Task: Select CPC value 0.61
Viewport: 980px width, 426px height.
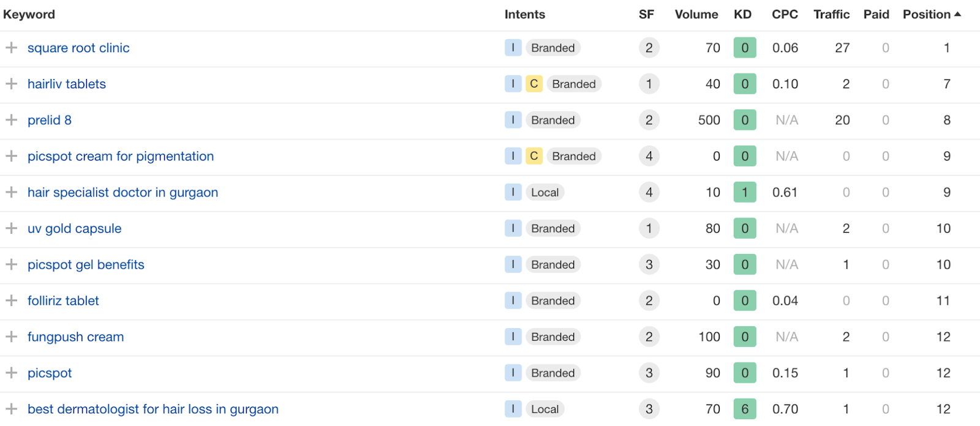Action: (785, 192)
